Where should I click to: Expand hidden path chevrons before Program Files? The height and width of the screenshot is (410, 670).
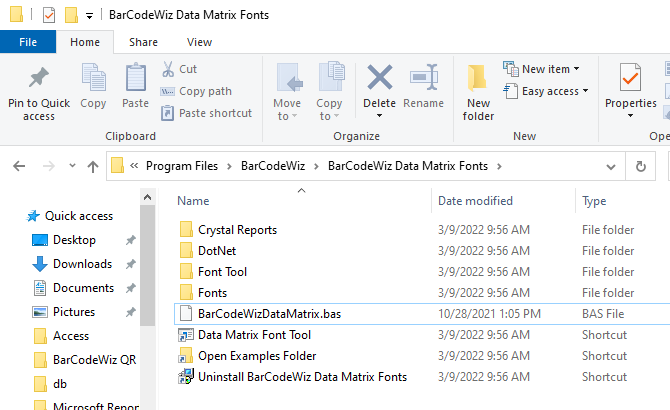point(134,165)
